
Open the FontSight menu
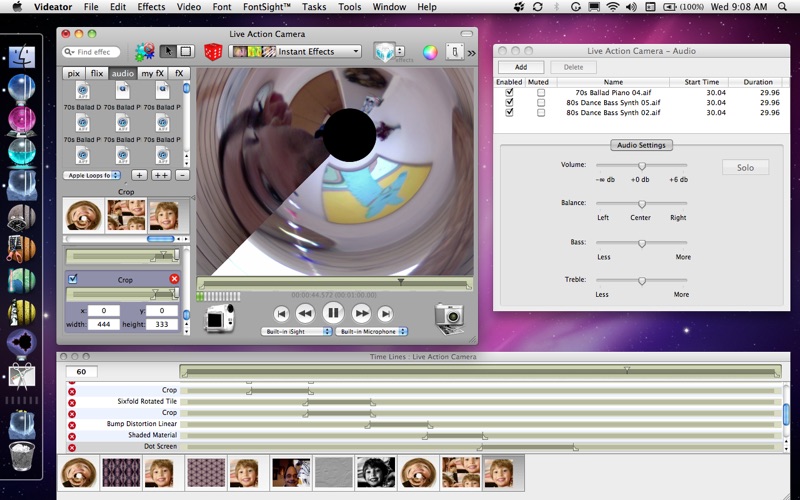[x=266, y=7]
